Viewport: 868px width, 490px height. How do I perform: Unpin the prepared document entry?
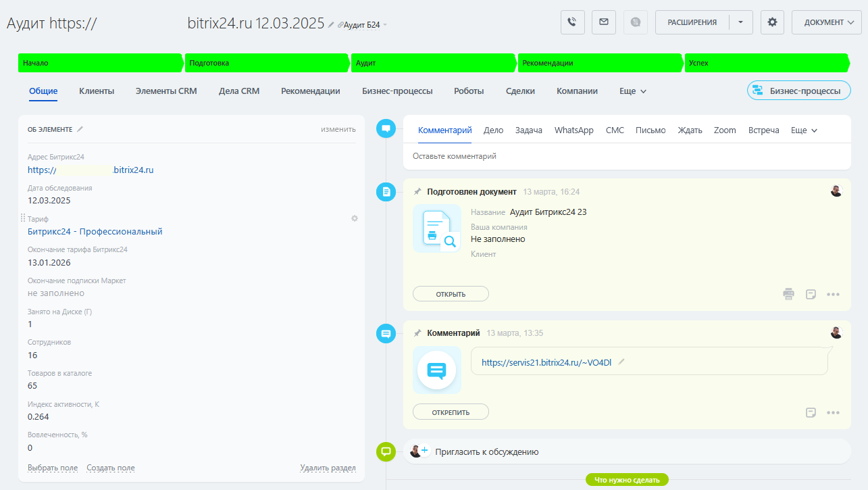(x=417, y=192)
